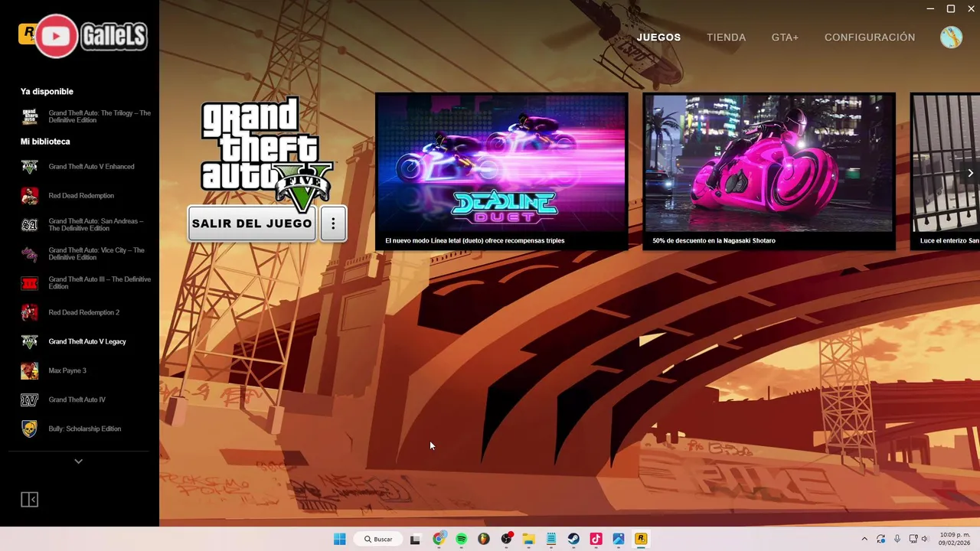The width and height of the screenshot is (980, 551).
Task: Click microphone tray icon
Action: pos(897,539)
